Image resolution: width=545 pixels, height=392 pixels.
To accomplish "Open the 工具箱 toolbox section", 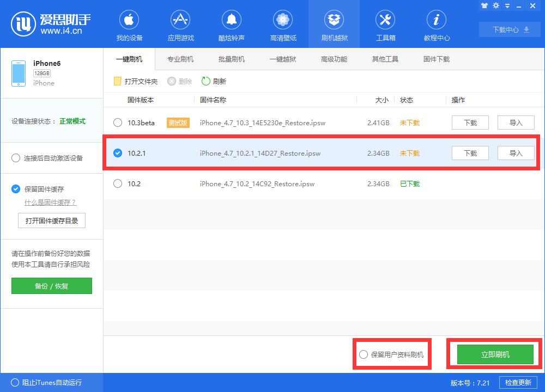I will coord(385,24).
